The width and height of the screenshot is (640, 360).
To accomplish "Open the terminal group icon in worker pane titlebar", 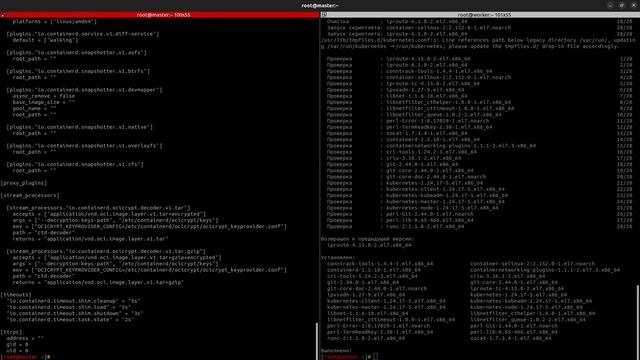I will 324,15.
